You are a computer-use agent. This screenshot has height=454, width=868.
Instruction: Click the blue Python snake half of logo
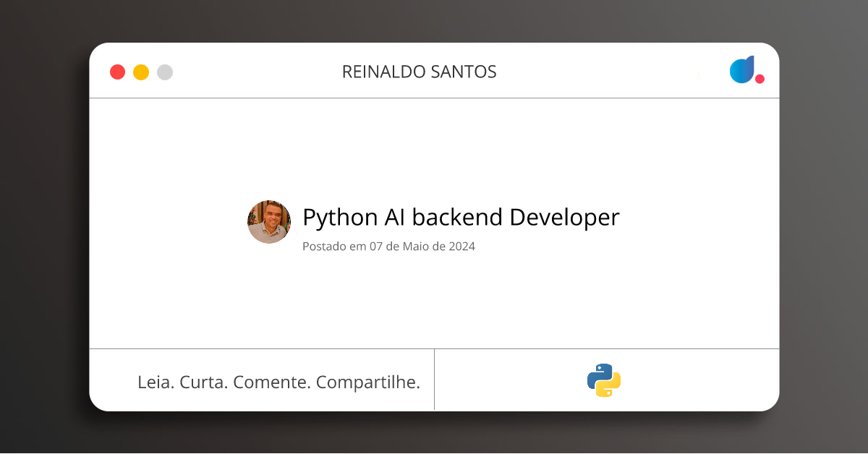click(x=597, y=374)
